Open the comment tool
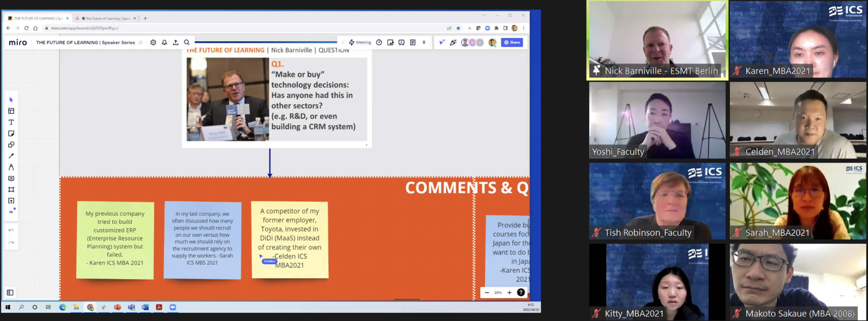The width and height of the screenshot is (868, 321). [x=11, y=178]
